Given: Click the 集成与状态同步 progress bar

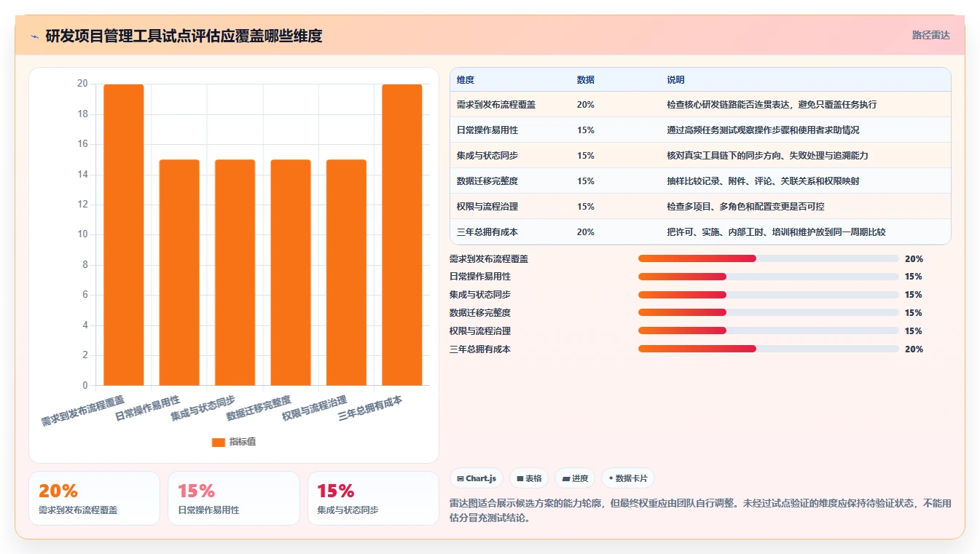Looking at the screenshot, I should click(x=768, y=295).
